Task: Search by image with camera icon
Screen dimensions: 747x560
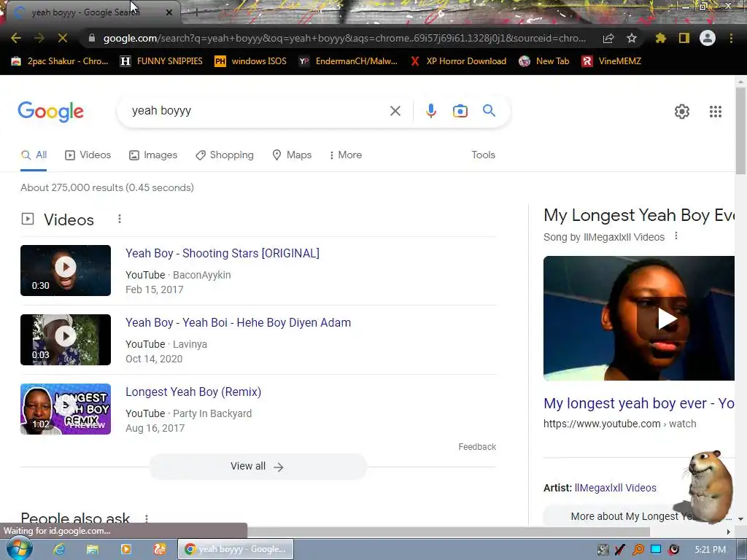Action: coord(460,111)
